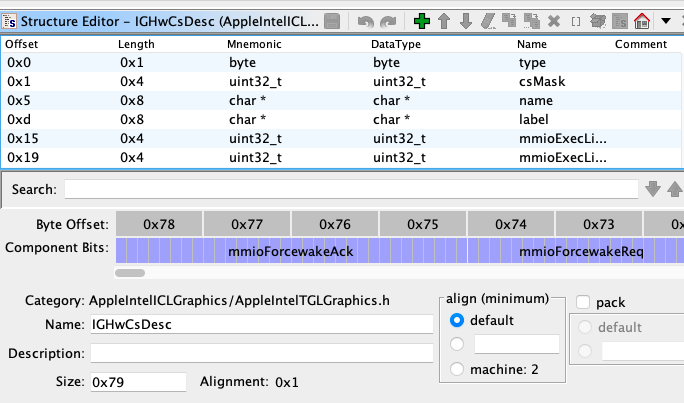This screenshot has width=684, height=403.
Task: Click the 0x78 byte offset header cell
Action: coord(159,224)
